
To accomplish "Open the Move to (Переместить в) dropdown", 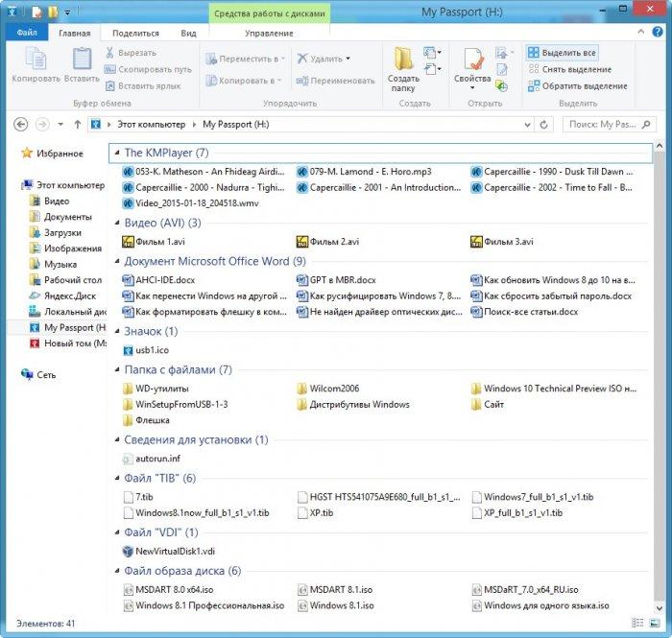I will point(245,59).
